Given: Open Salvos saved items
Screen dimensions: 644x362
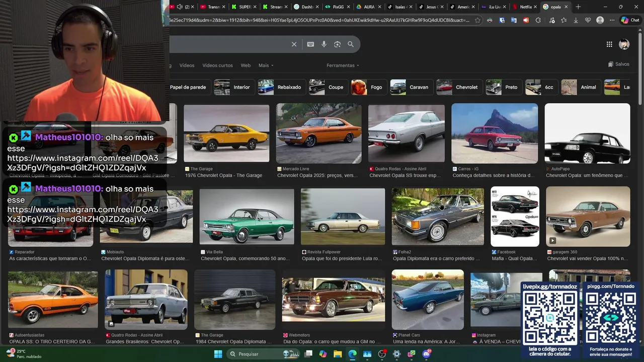Looking at the screenshot, I should 618,64.
